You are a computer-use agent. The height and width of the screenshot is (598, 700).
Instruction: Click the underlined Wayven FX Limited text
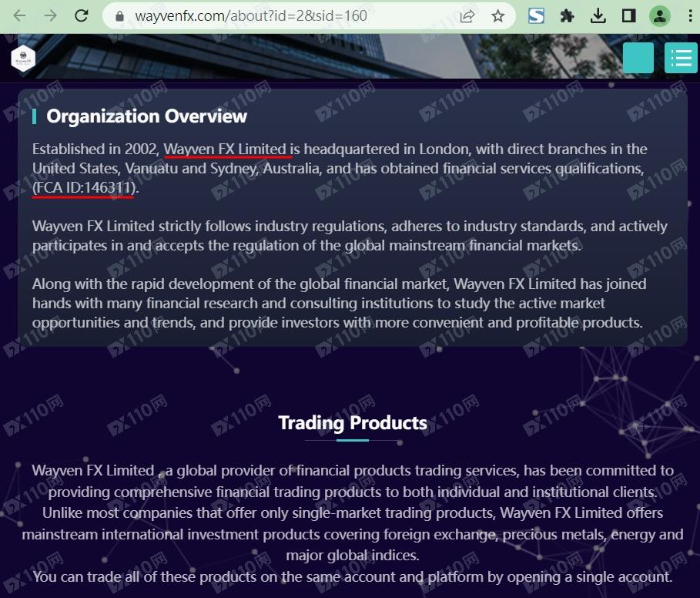click(x=225, y=149)
